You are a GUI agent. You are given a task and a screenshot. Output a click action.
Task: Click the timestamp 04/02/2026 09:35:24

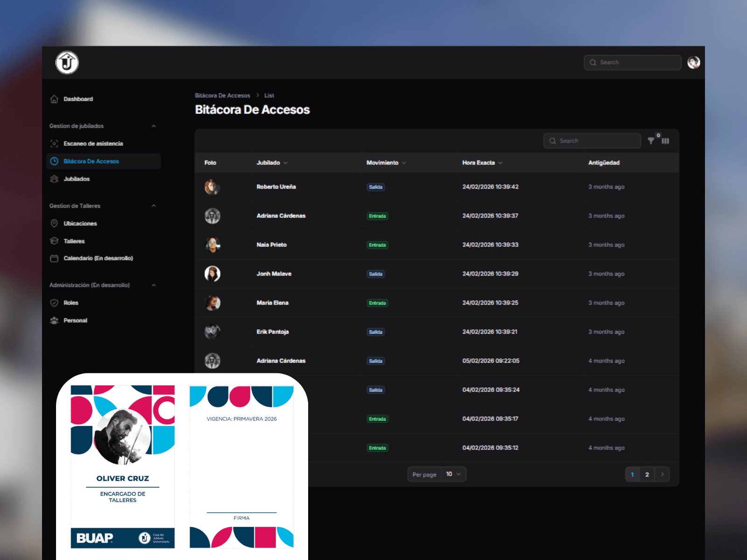491,390
